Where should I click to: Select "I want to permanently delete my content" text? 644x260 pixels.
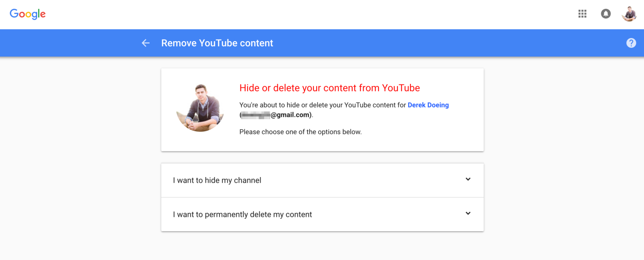[242, 215]
